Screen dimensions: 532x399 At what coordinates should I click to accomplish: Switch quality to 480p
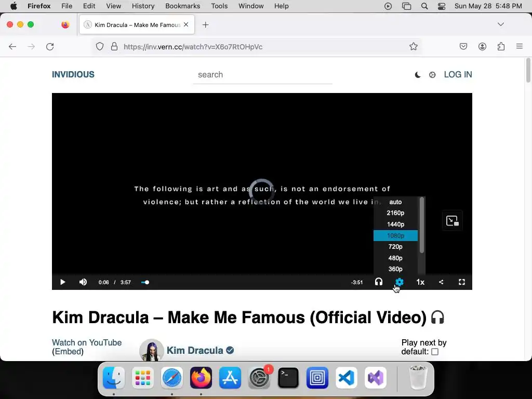395,258
